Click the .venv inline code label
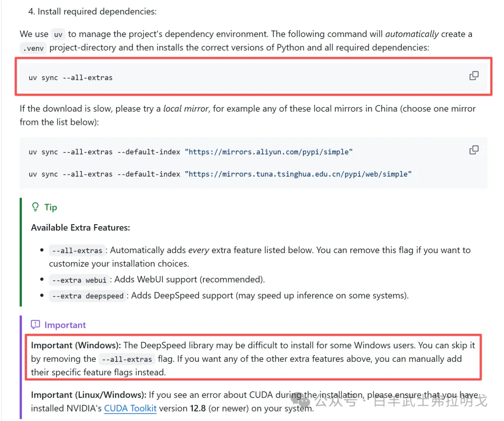This screenshot has height=421, width=504. [x=33, y=48]
